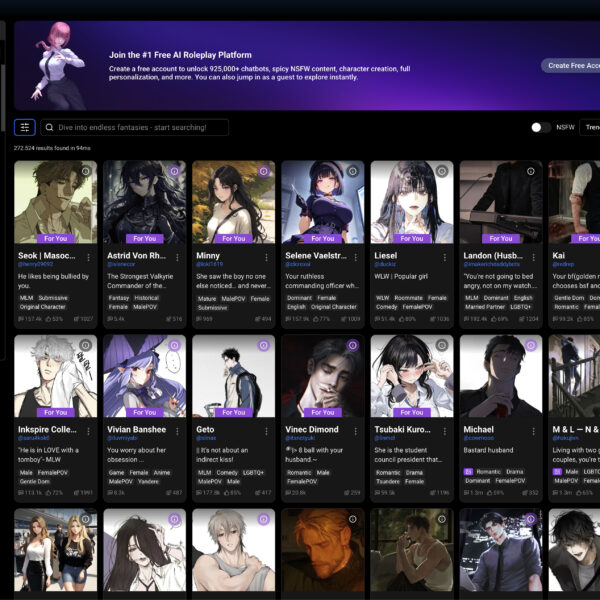Open Michael character title

(478, 429)
